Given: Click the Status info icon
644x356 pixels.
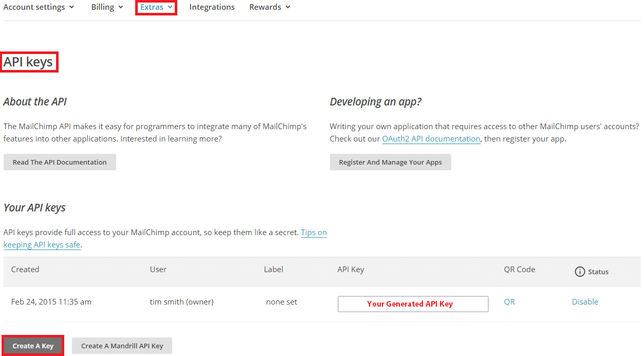Looking at the screenshot, I should tap(580, 272).
